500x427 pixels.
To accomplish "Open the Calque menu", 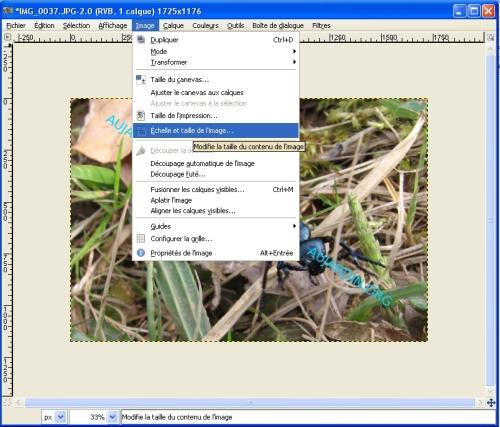I will (x=173, y=26).
